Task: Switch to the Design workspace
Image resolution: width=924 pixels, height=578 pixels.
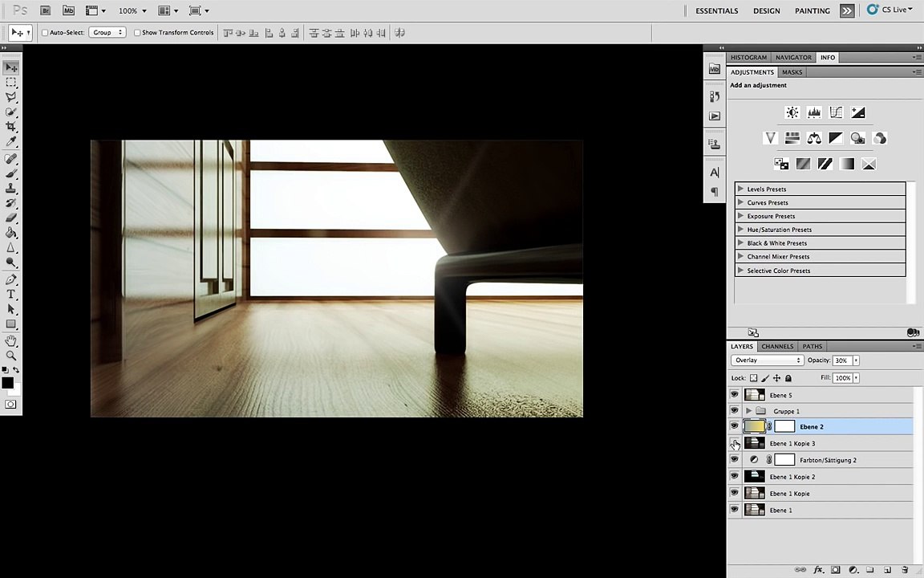Action: 767,10
